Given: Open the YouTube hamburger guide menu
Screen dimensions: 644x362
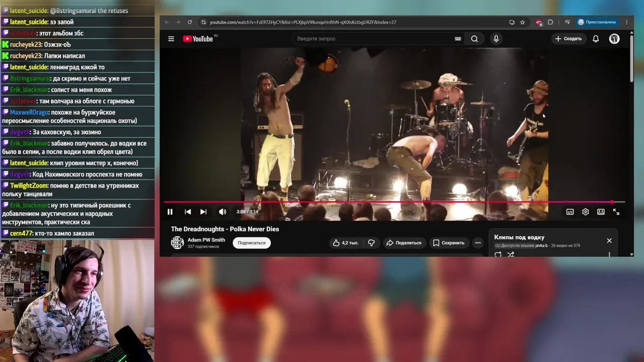Looking at the screenshot, I should click(x=171, y=39).
